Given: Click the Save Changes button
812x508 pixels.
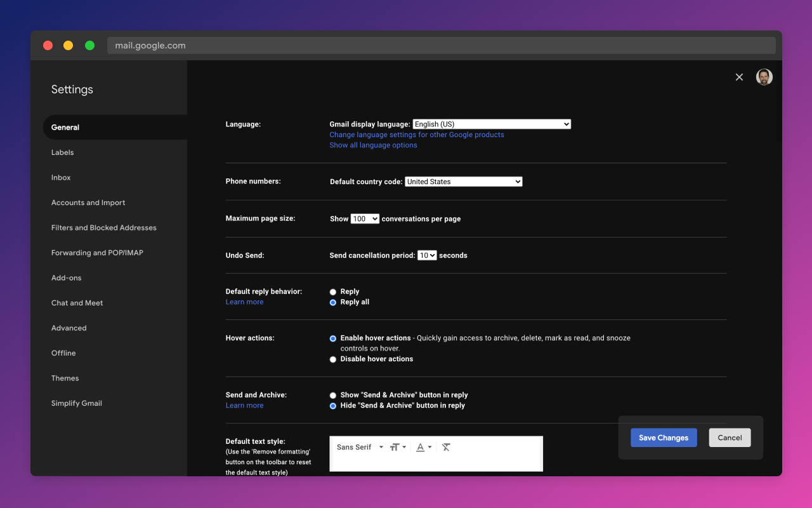Looking at the screenshot, I should pyautogui.click(x=664, y=438).
